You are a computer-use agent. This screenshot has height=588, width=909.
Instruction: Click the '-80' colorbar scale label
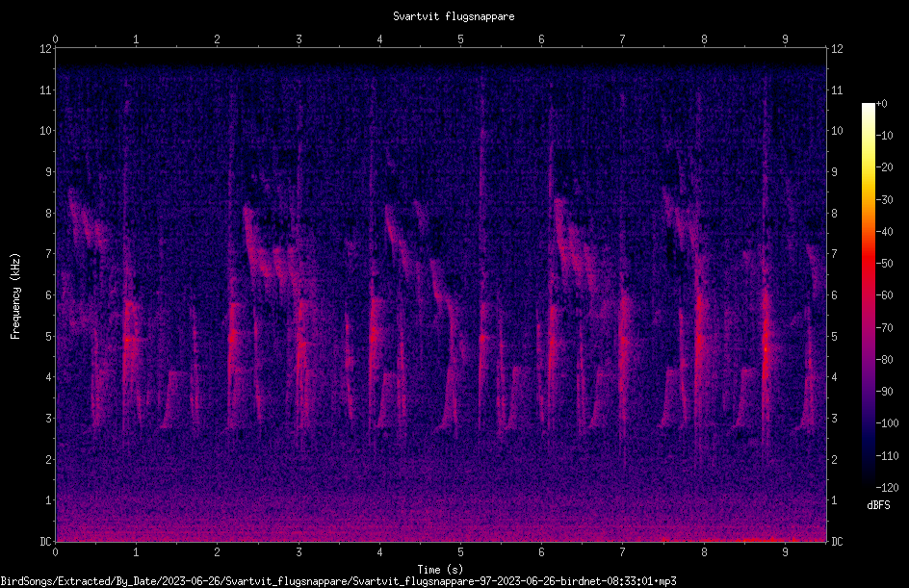pos(884,360)
